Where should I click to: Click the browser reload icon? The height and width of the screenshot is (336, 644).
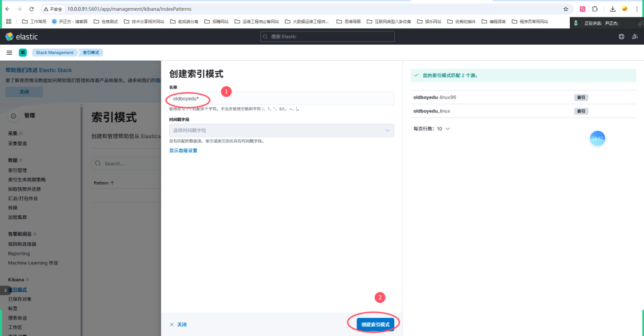[x=31, y=9]
